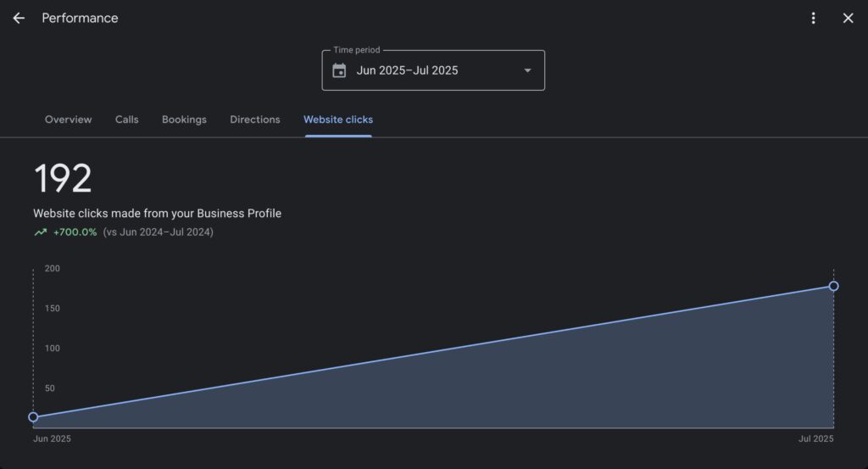Click the 192 total clicks number
Viewport: 868px width, 469px height.
[63, 178]
